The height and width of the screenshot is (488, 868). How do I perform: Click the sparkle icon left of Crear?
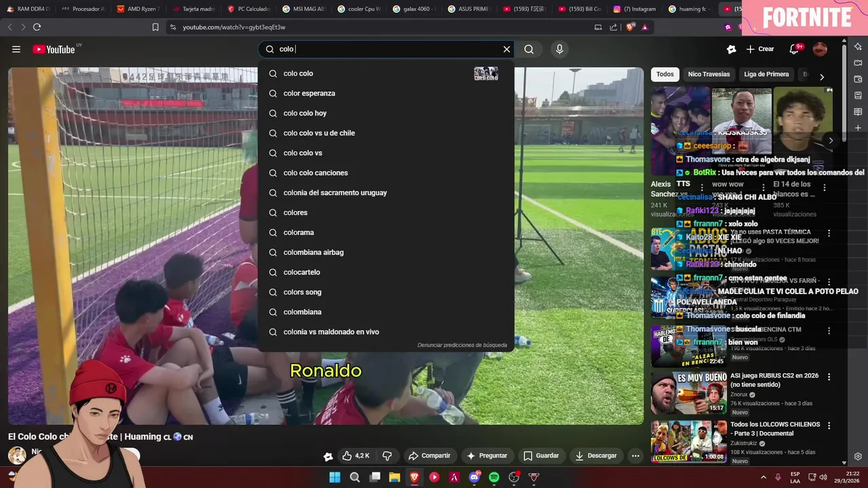[731, 49]
